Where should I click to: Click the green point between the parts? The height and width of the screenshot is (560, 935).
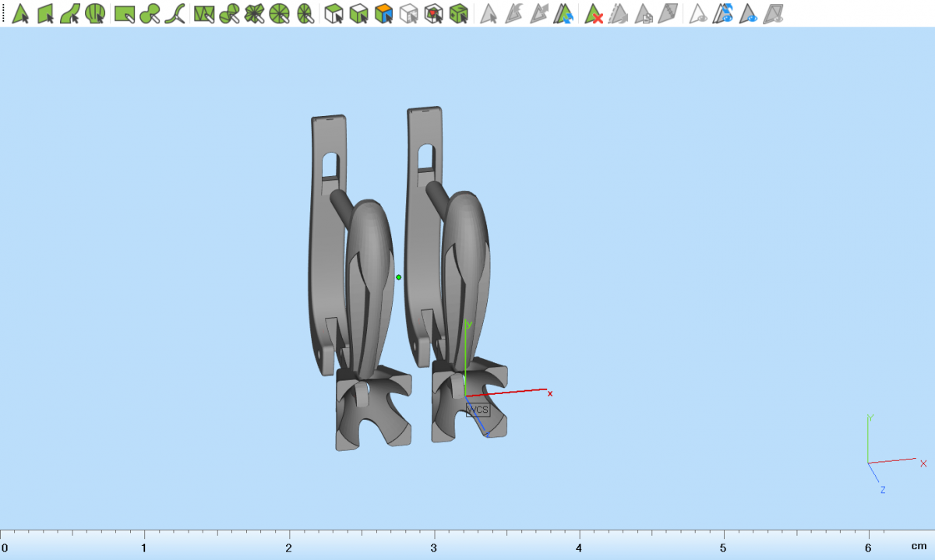[399, 277]
